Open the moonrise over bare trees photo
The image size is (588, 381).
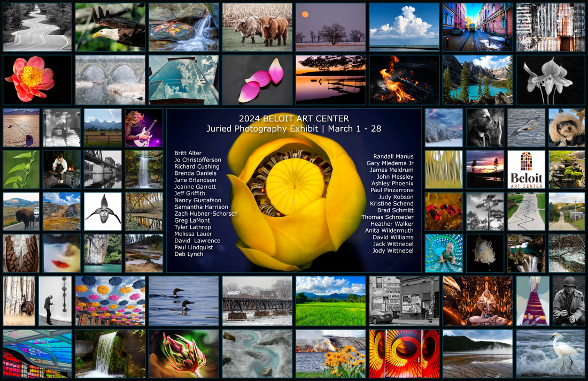coord(331,27)
